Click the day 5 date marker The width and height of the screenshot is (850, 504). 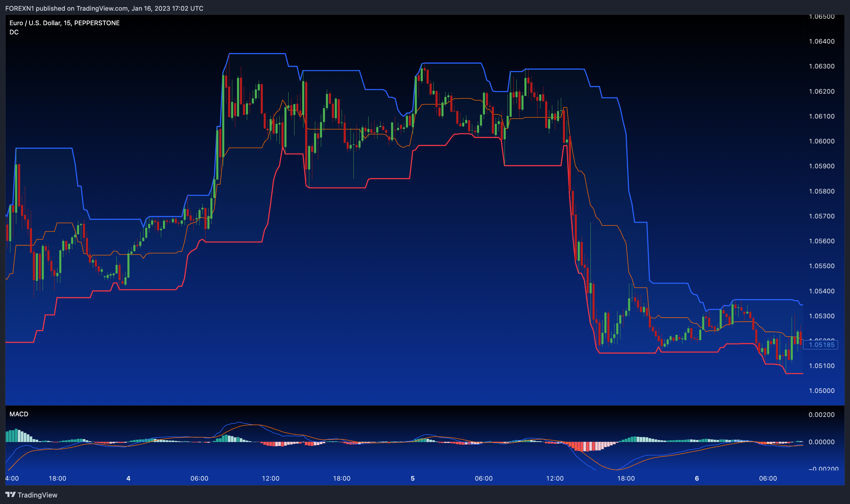413,479
